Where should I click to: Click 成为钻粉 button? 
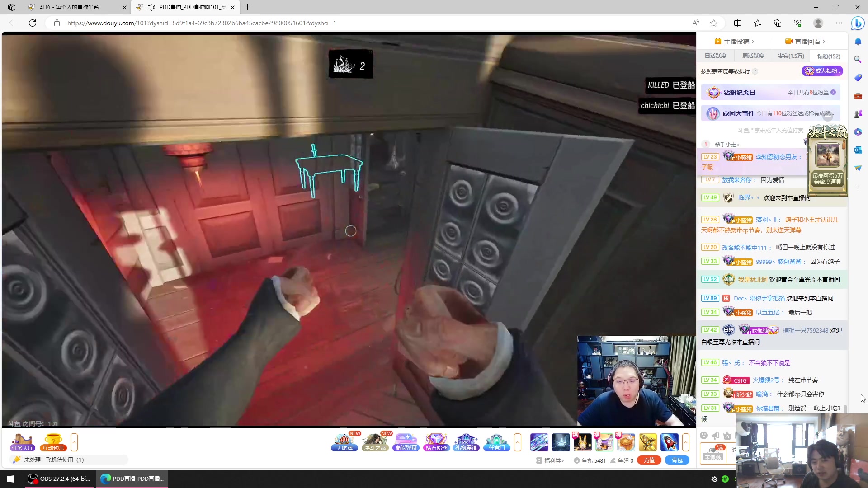coord(822,71)
